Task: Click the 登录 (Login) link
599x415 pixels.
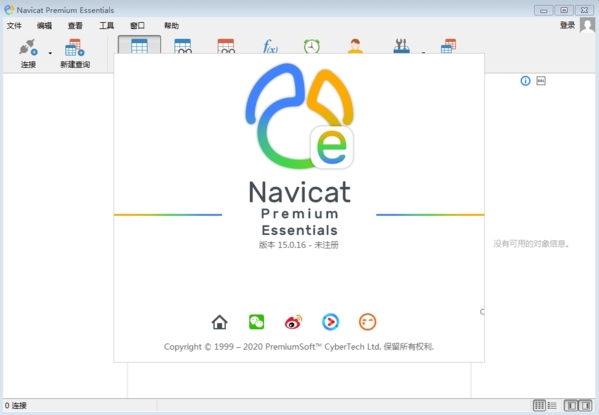Action: click(567, 25)
